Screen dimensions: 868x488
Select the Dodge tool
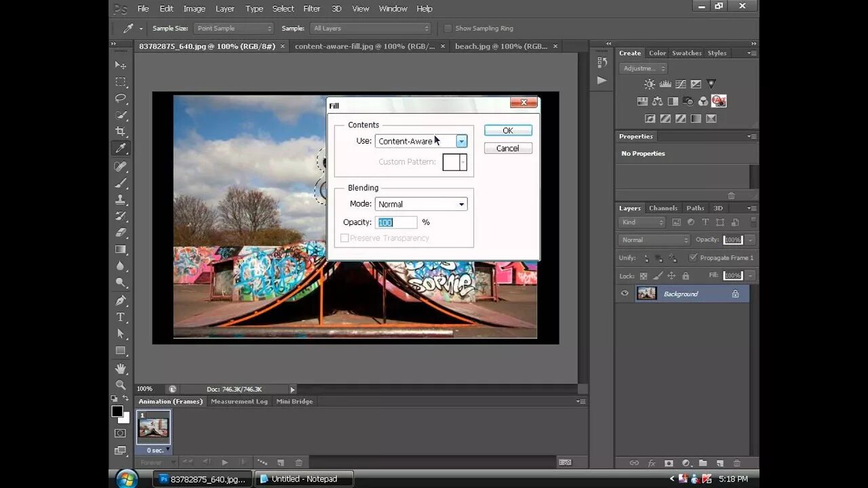(121, 283)
